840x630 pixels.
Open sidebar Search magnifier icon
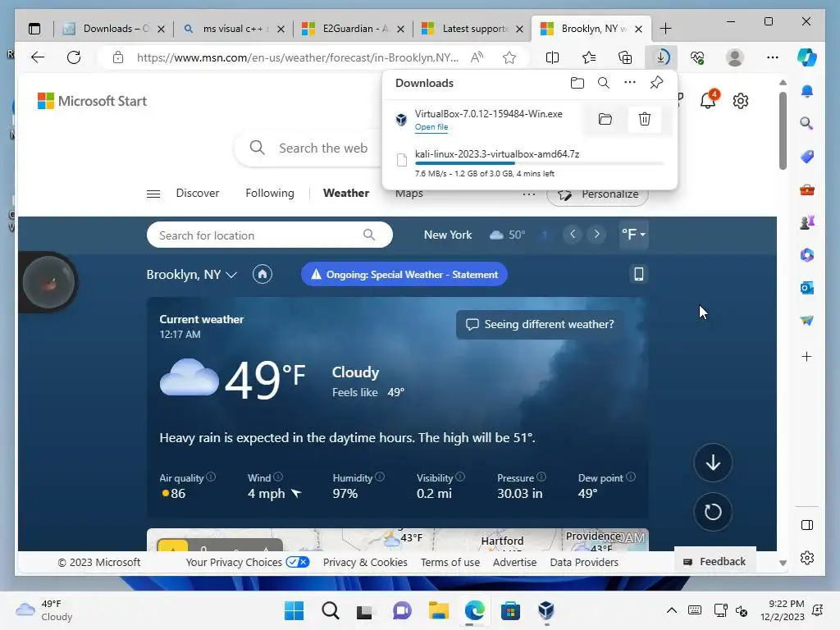click(x=807, y=124)
